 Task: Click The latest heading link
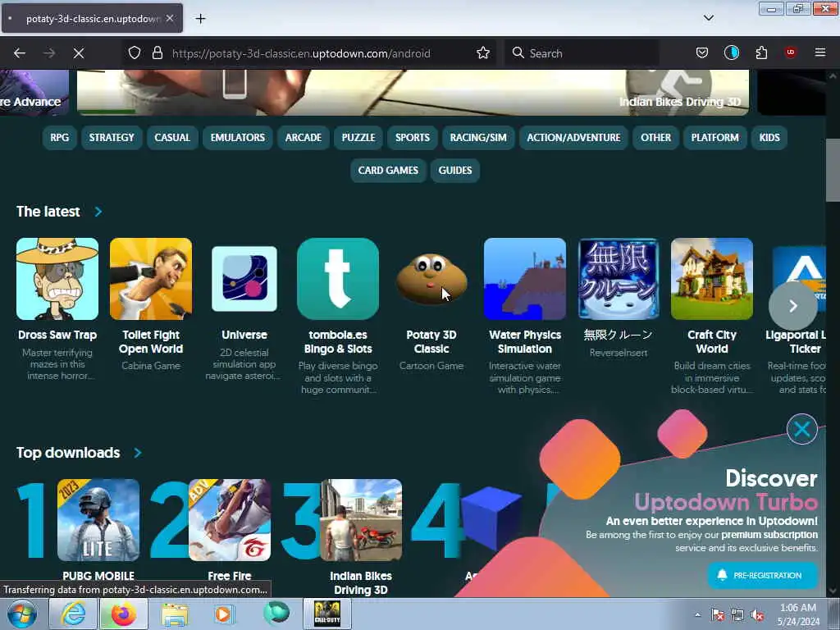tap(48, 212)
